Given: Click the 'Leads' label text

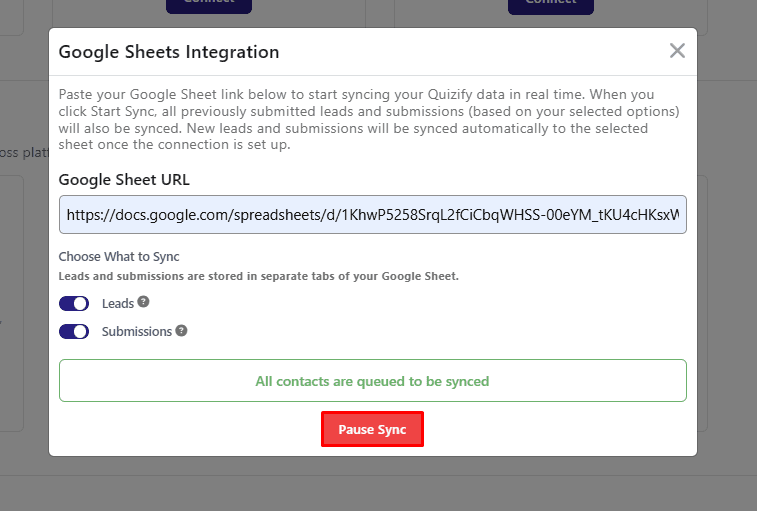Looking at the screenshot, I should [x=118, y=304].
